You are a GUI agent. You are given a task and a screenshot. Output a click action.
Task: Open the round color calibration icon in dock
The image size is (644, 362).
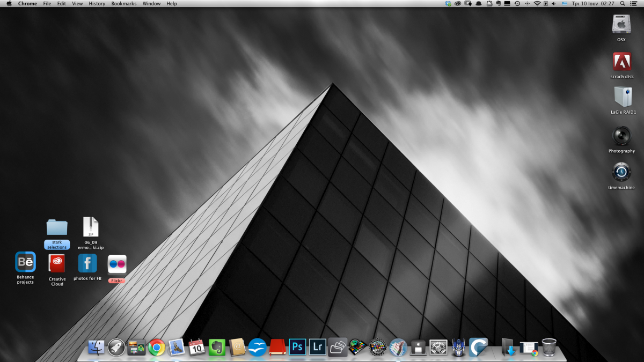coord(378,348)
